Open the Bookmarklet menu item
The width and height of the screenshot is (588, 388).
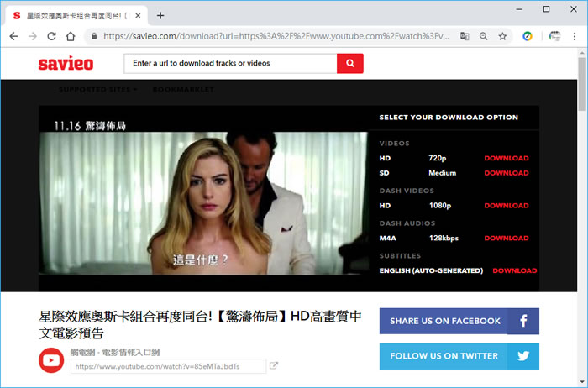tap(183, 90)
